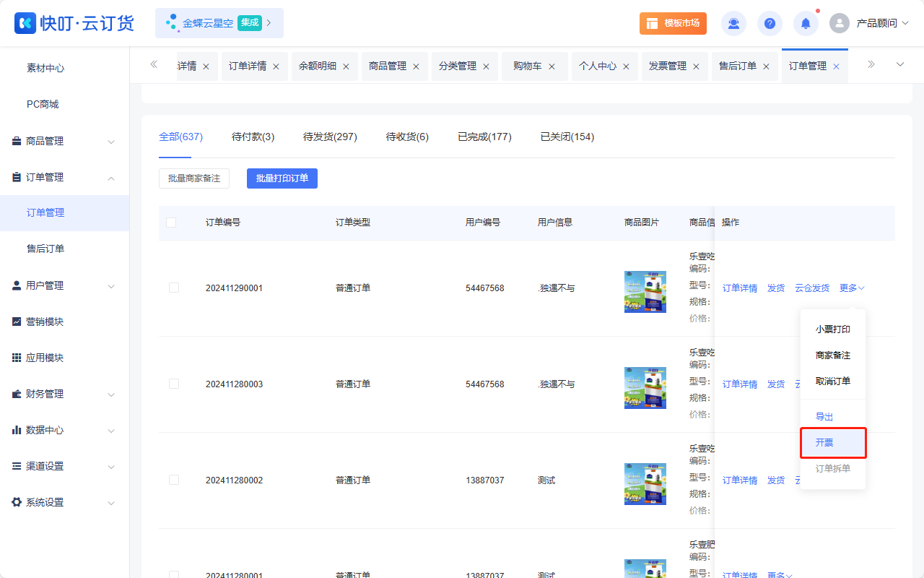Close the 余额明细 tab

tap(346, 66)
